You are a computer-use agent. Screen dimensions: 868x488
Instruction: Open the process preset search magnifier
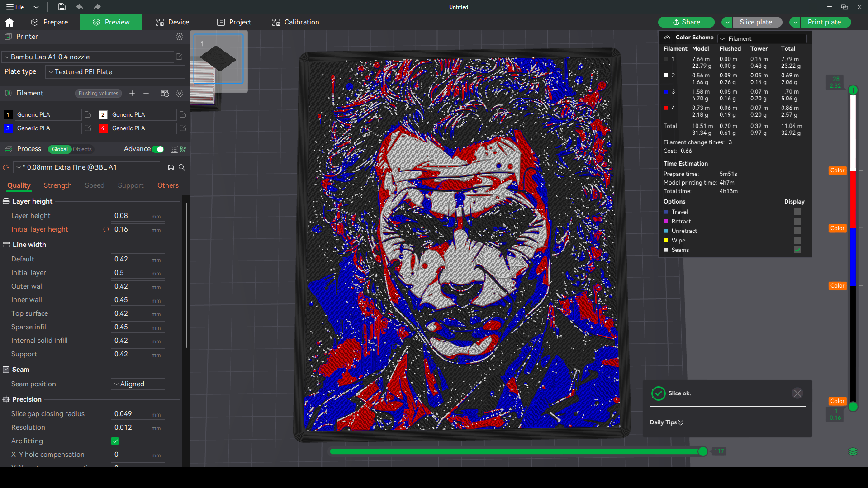(182, 167)
